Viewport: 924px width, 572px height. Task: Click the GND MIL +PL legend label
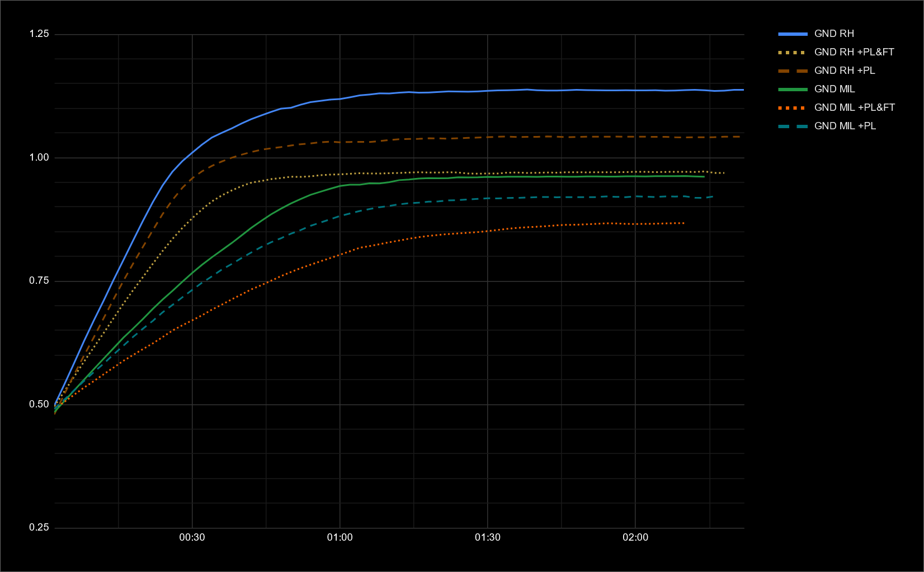845,126
